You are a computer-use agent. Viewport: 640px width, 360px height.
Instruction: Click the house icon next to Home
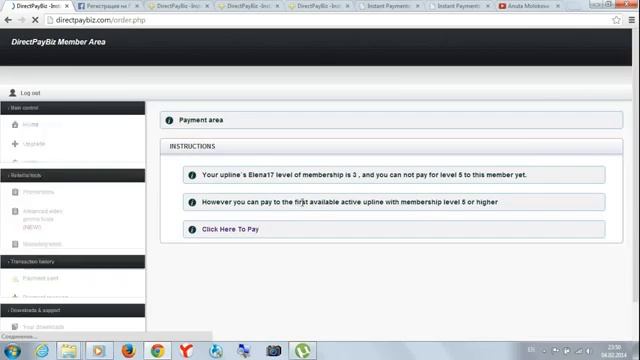pyautogui.click(x=15, y=124)
